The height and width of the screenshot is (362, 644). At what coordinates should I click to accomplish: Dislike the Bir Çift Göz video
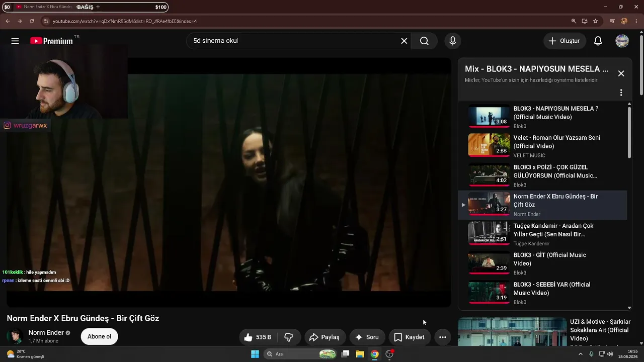click(x=289, y=337)
